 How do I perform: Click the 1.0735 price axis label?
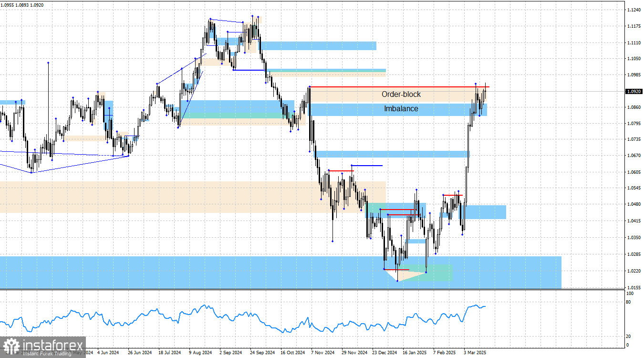634,139
